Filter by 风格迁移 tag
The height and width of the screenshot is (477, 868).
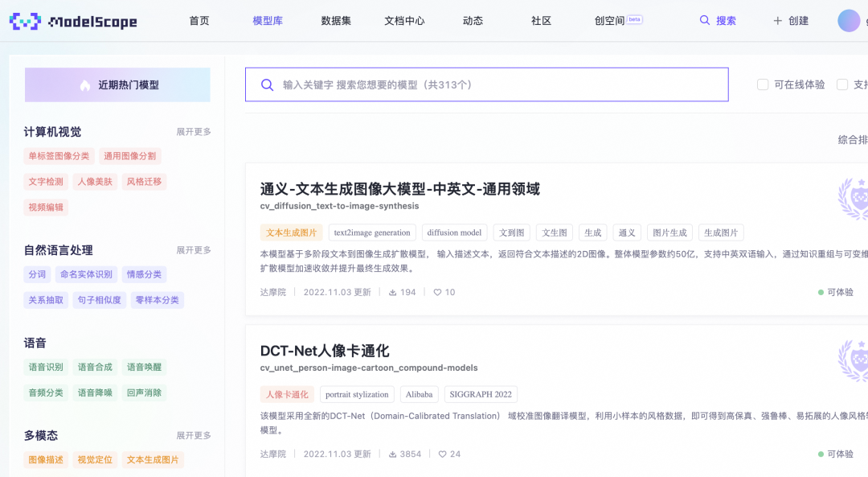[x=144, y=182]
